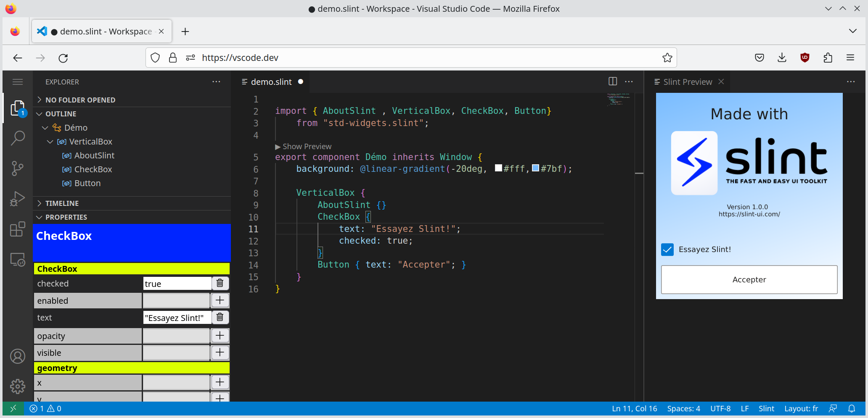Open Source Control view icon
The width and height of the screenshot is (868, 418).
pyautogui.click(x=18, y=168)
